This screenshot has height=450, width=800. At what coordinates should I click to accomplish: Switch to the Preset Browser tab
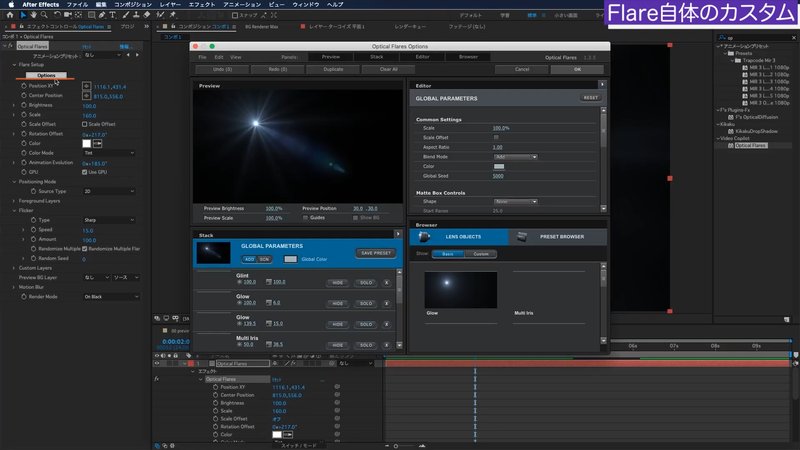557,237
